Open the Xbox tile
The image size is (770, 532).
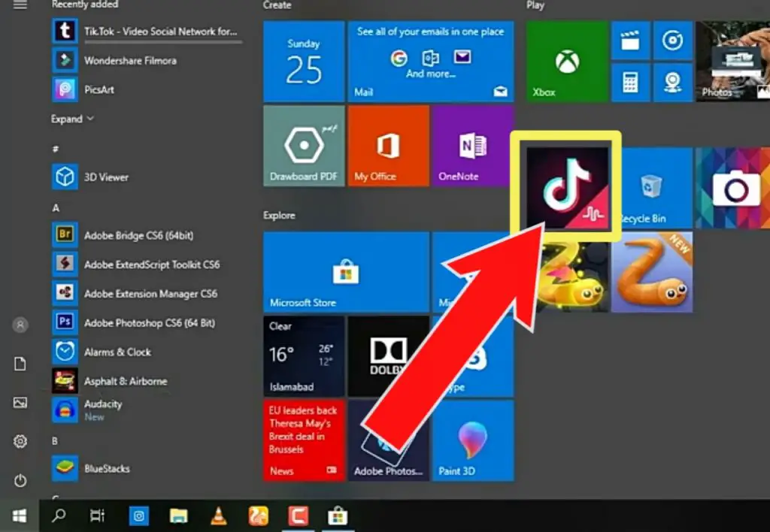pyautogui.click(x=567, y=62)
